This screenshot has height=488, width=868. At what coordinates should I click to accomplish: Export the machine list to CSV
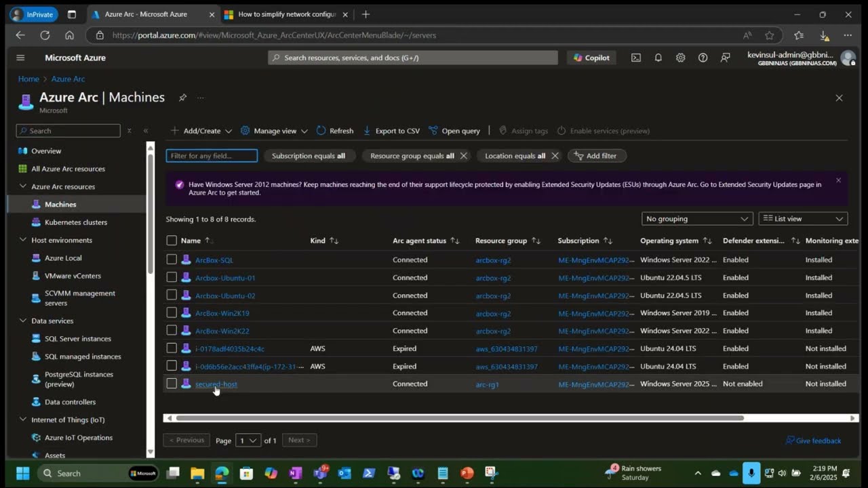pyautogui.click(x=391, y=131)
